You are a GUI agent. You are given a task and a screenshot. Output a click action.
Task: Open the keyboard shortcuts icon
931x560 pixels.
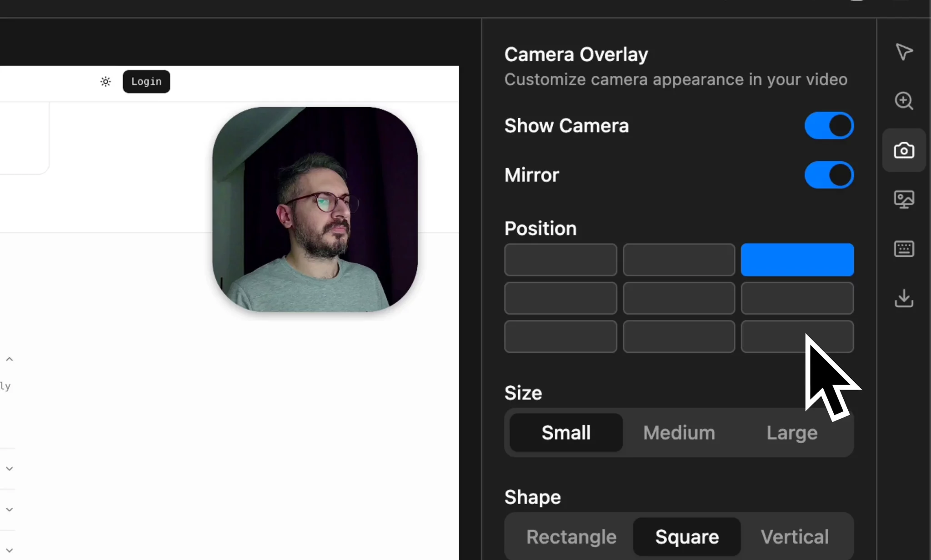904,249
